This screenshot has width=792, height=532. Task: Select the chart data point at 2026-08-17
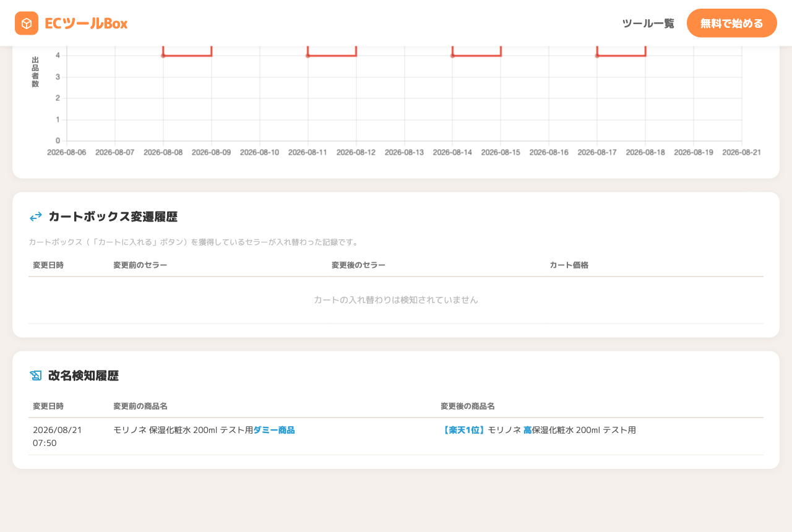pos(597,56)
